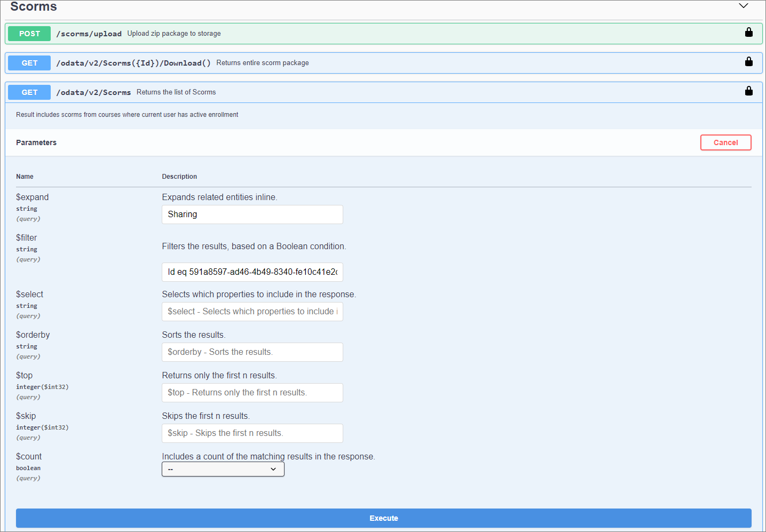The width and height of the screenshot is (766, 532).
Task: Click the $filter input field
Action: pos(252,272)
